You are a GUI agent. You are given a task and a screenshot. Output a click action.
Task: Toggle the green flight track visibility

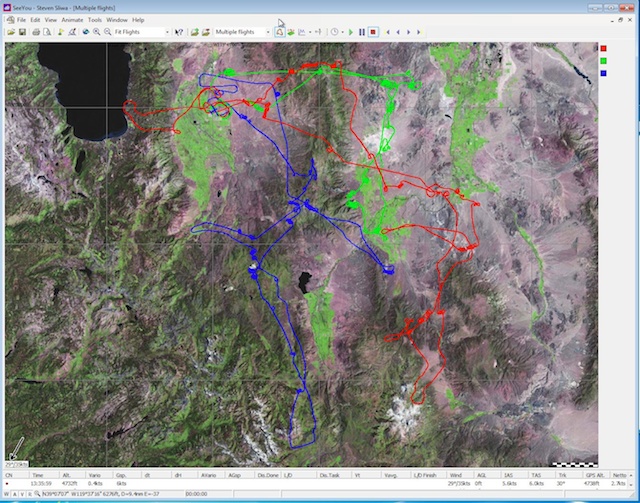click(603, 61)
